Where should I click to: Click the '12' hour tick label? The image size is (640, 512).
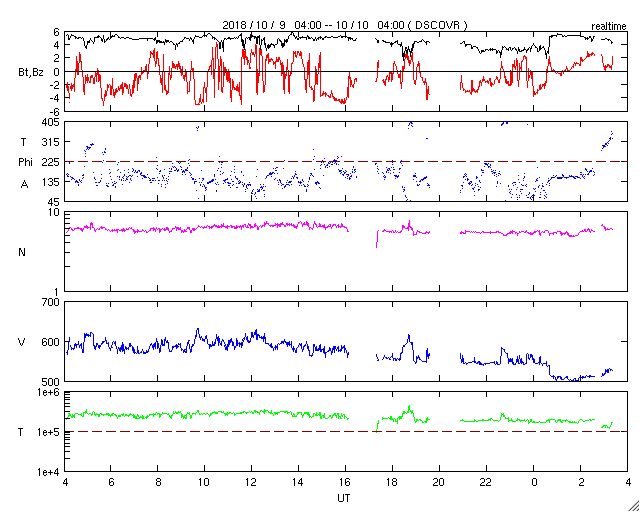(x=252, y=484)
